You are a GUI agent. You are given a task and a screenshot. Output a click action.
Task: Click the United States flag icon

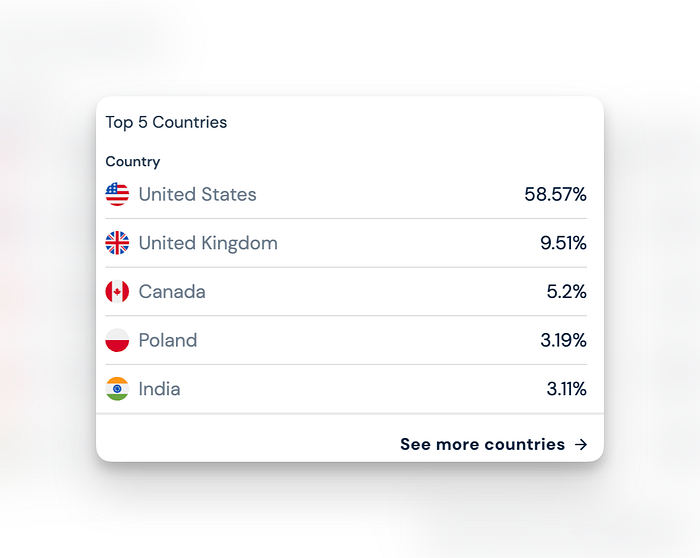point(117,194)
